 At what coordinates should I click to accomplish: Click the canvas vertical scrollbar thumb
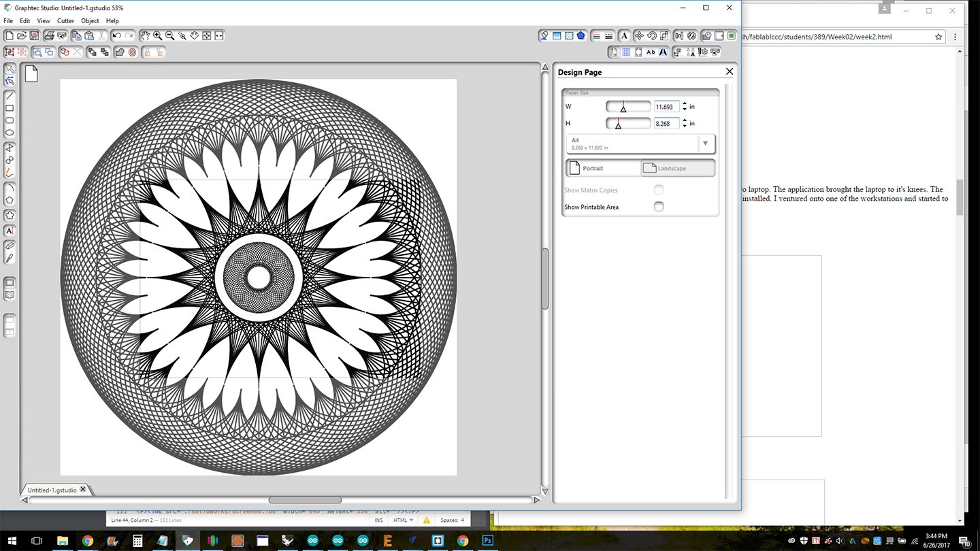click(545, 279)
